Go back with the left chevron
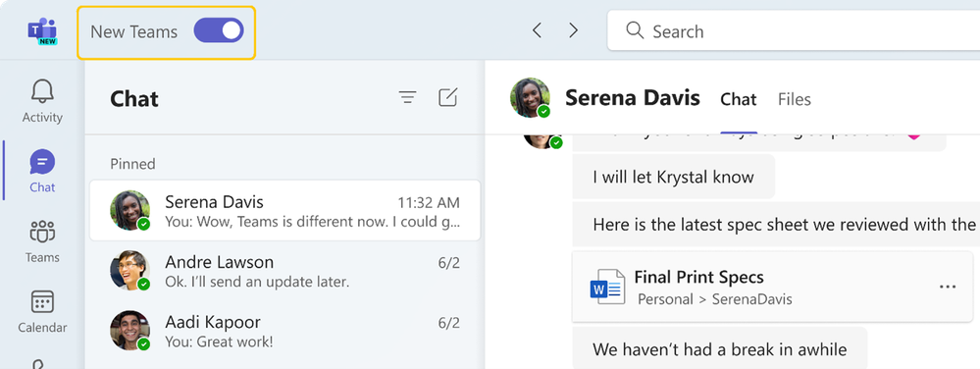 click(x=537, y=30)
